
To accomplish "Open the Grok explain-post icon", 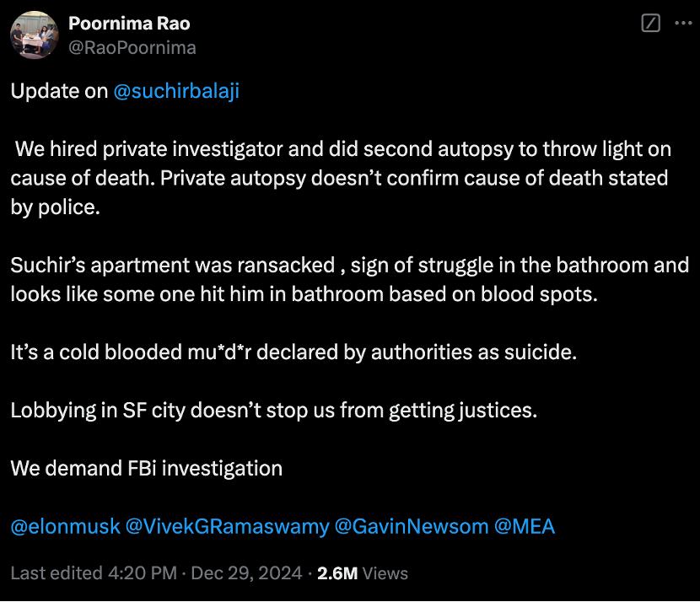I will tap(650, 24).
